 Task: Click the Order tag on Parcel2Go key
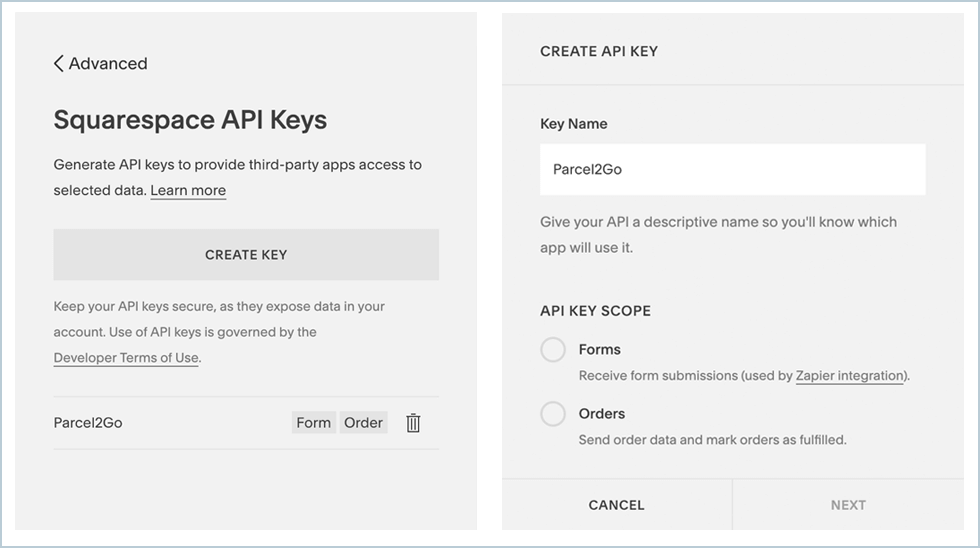(x=363, y=423)
